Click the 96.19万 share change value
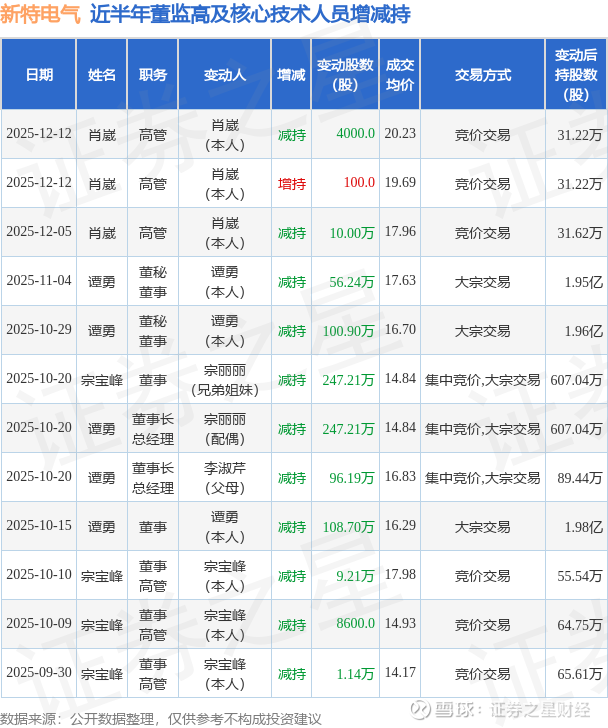Viewport: 608px width, 728px height. 352,478
